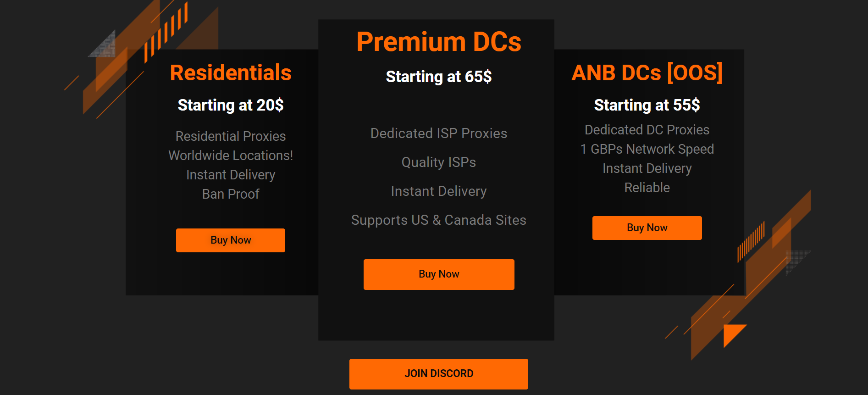Viewport: 868px width, 395px height.
Task: Select the Premium DCs plan heading
Action: click(x=438, y=41)
